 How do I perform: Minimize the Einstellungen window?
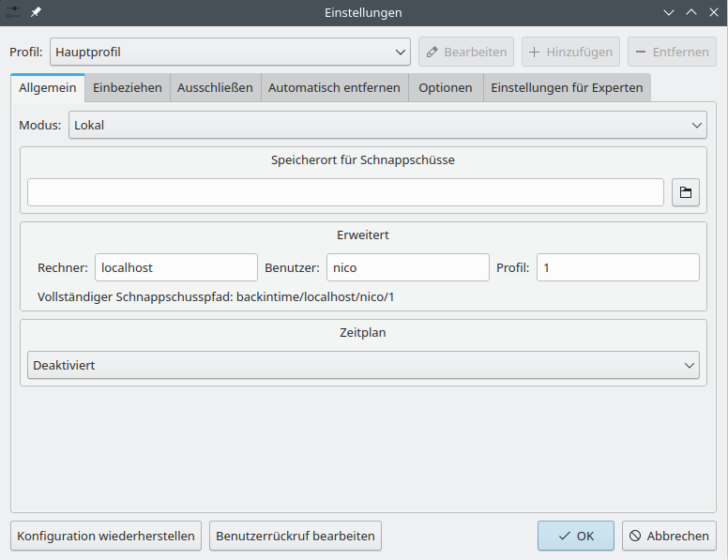[669, 12]
